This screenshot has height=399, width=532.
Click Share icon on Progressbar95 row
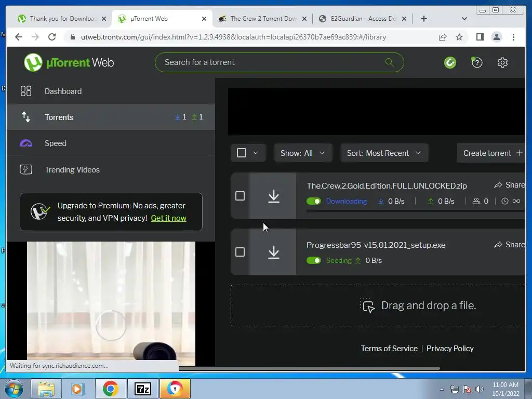pyautogui.click(x=498, y=245)
